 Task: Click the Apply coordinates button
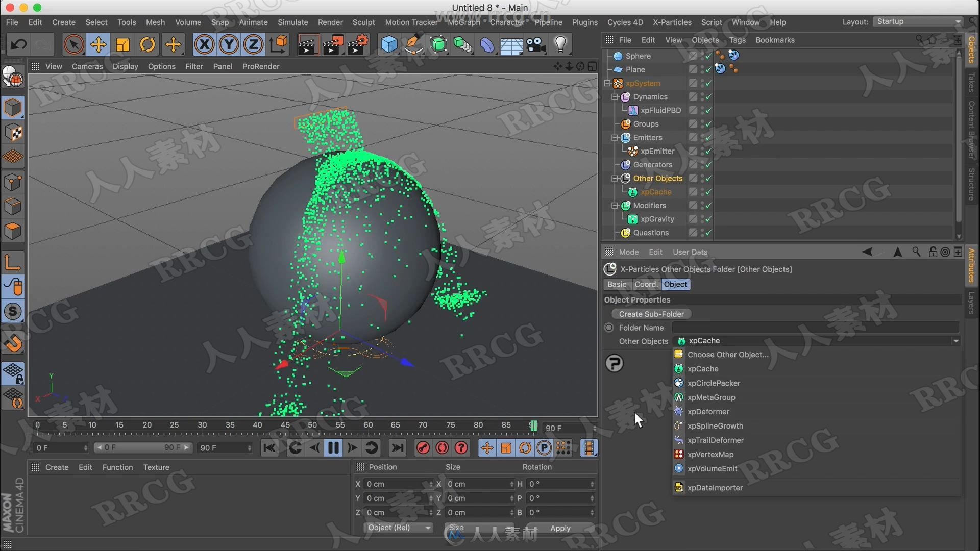tap(560, 528)
